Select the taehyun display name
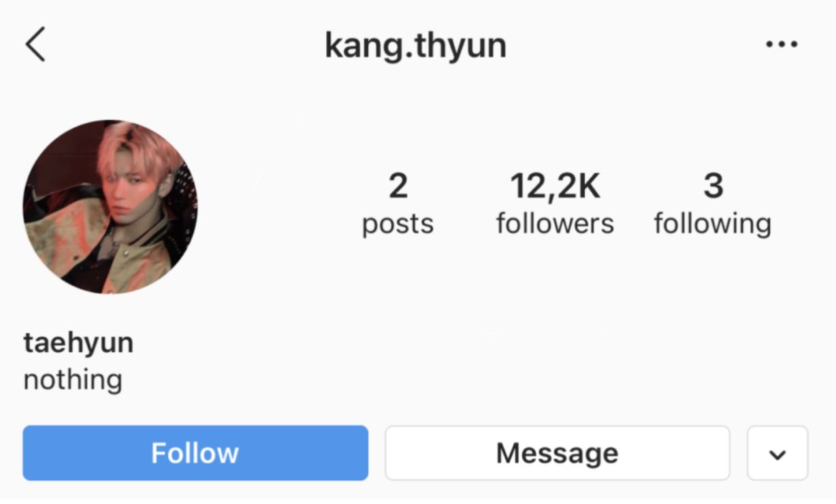This screenshot has width=836, height=504. [x=78, y=343]
